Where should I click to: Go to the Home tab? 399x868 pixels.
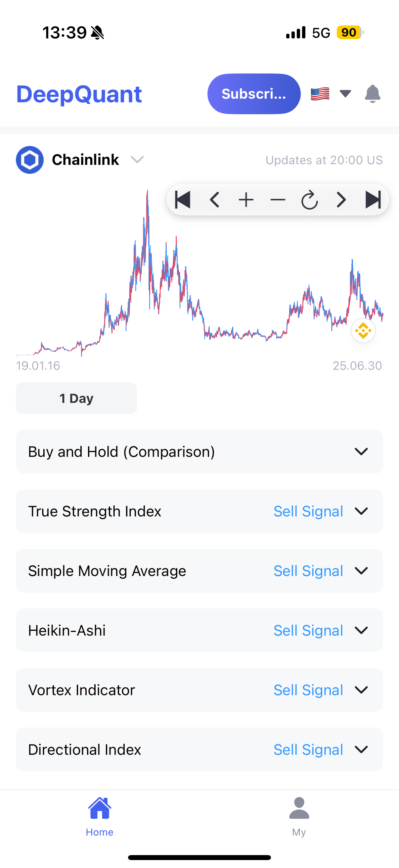99,817
